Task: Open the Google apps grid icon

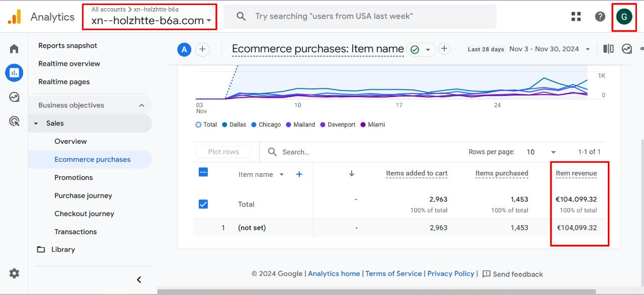Action: pyautogui.click(x=576, y=17)
